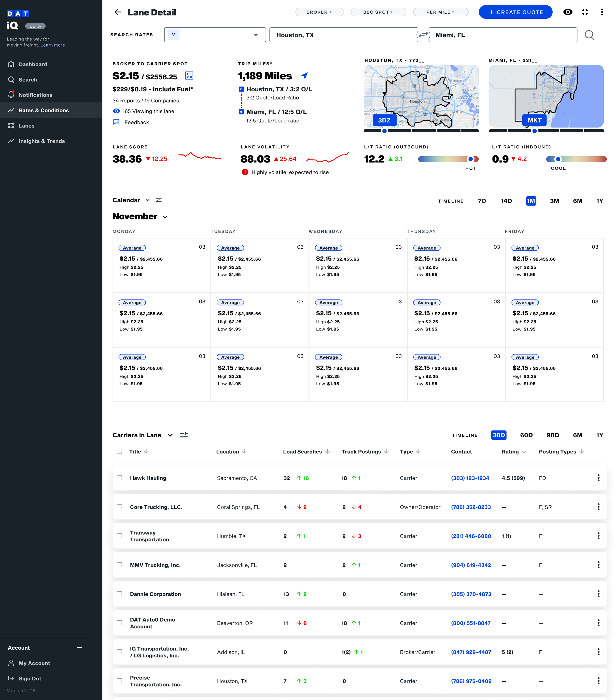Click the collapse fullscreen icon in header
Screen dimensions: 614x700
585,12
